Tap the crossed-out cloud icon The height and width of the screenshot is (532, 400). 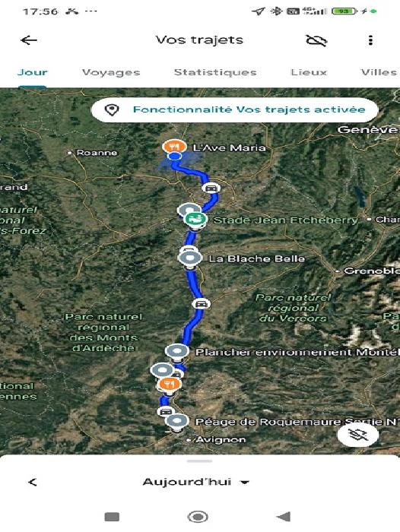(x=316, y=40)
